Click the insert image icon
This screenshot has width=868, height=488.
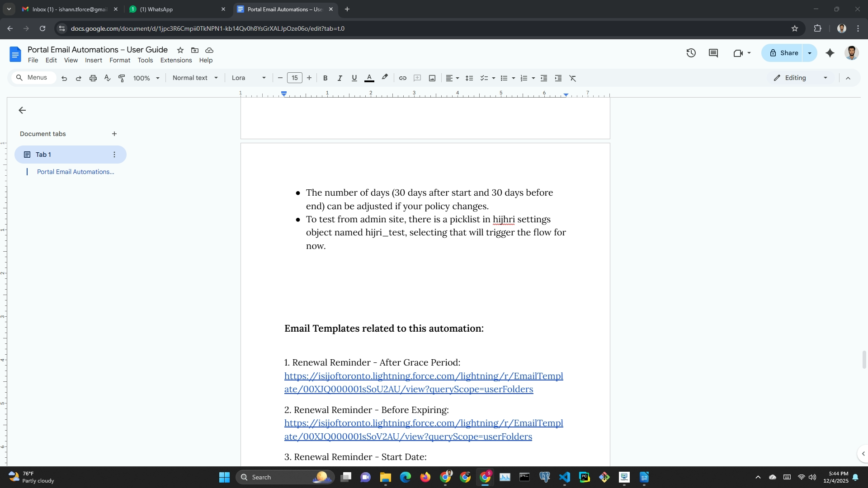[432, 78]
